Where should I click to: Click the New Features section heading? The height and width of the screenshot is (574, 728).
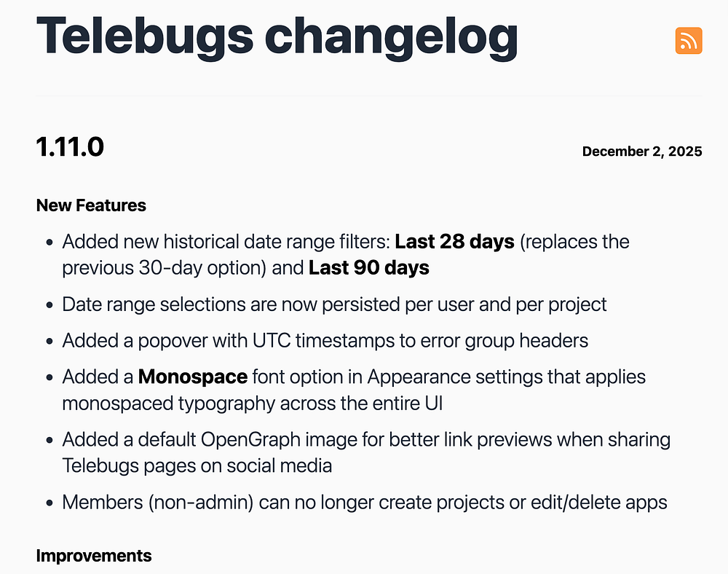tap(91, 205)
